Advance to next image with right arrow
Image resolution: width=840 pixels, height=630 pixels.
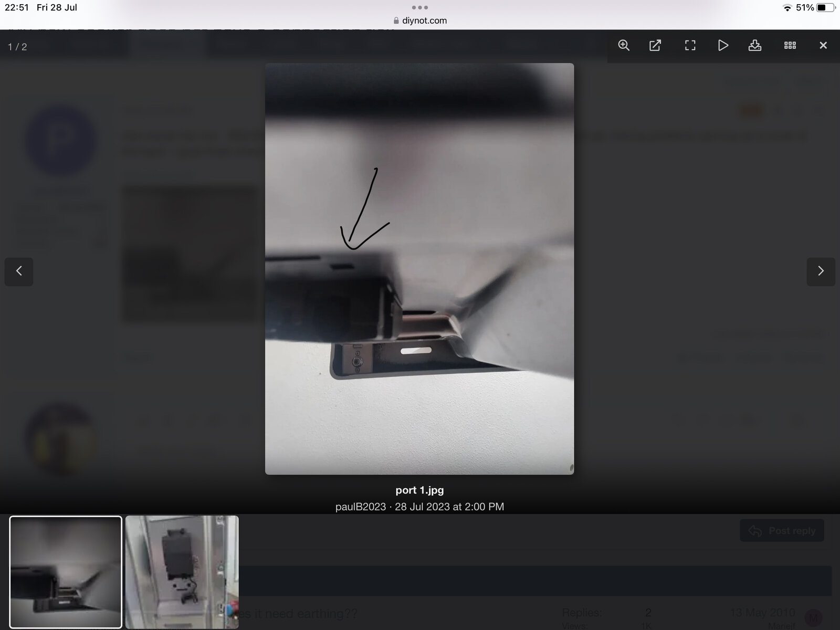tap(821, 271)
